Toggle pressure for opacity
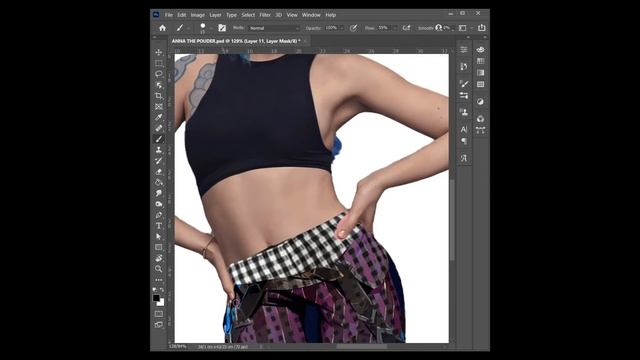This screenshot has width=640, height=360. (x=353, y=28)
